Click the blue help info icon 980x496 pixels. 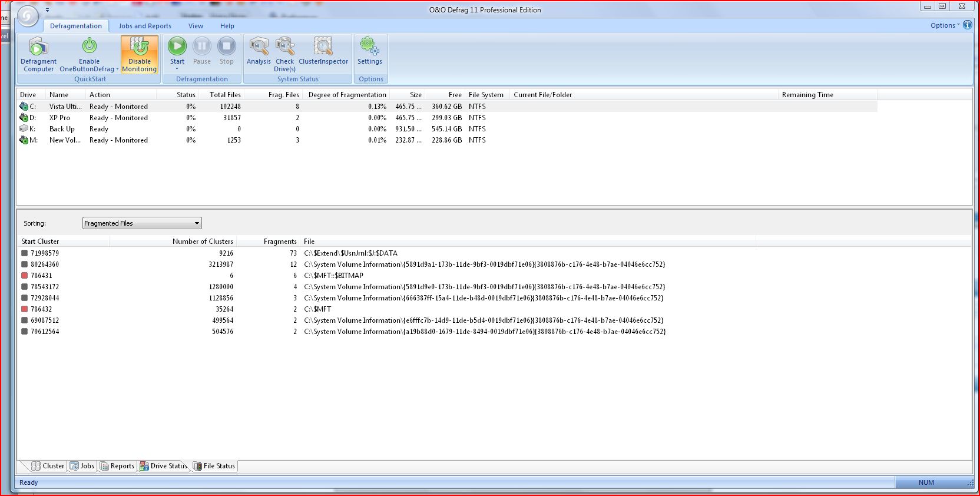click(968, 25)
